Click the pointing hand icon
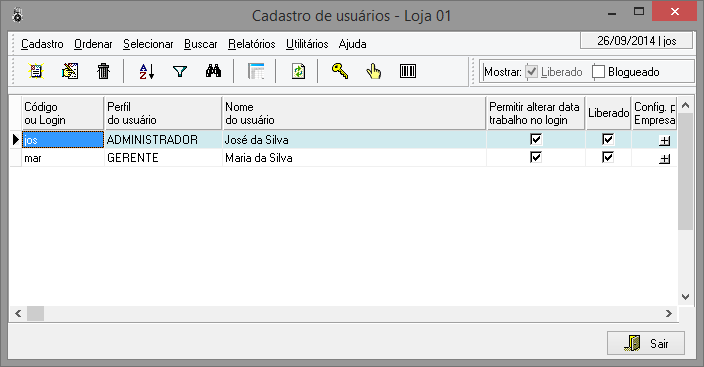 (x=374, y=71)
